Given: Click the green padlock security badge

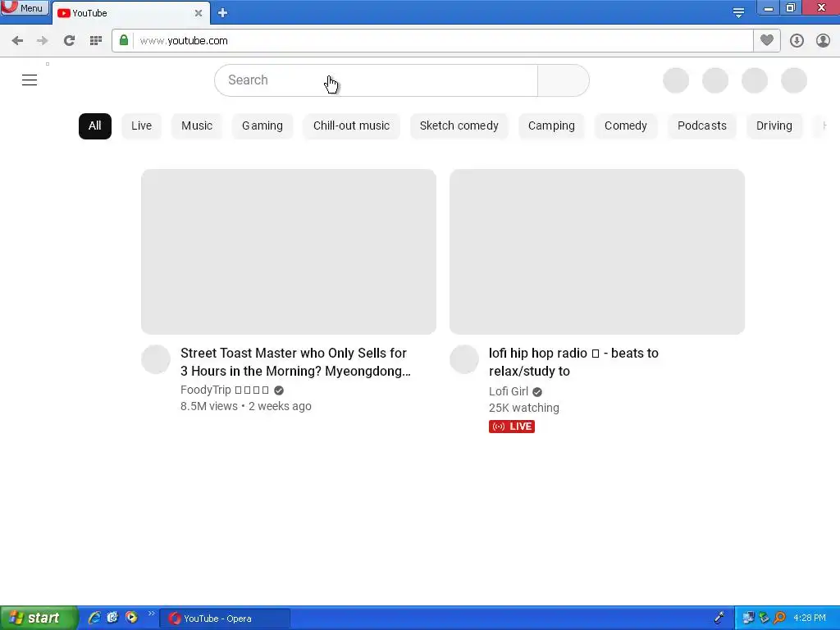Looking at the screenshot, I should coord(124,41).
